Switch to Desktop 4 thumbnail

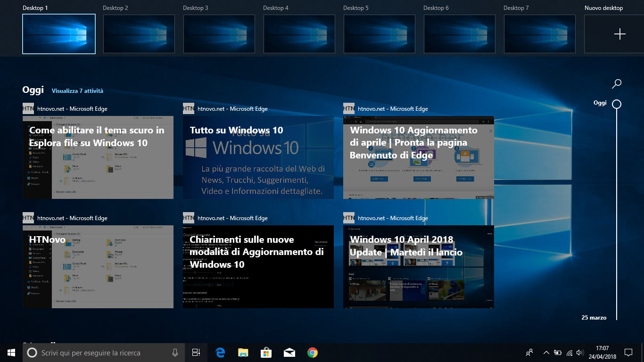pyautogui.click(x=299, y=34)
